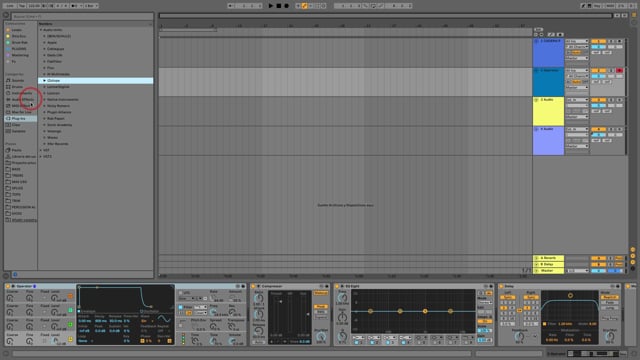Viewport: 640px width, 360px height.
Task: Toggle the Compressor device activator
Action: pyautogui.click(x=253, y=286)
